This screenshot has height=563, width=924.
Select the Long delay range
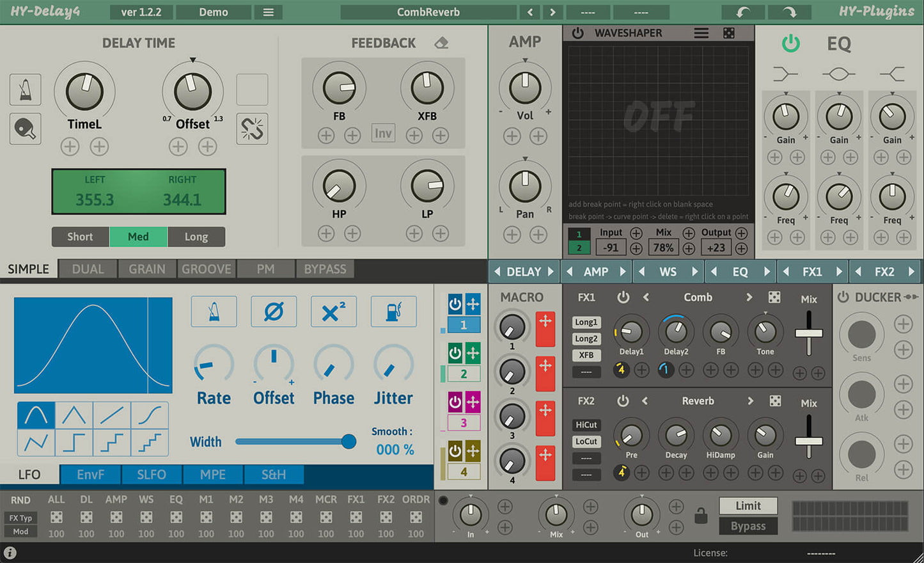click(196, 237)
